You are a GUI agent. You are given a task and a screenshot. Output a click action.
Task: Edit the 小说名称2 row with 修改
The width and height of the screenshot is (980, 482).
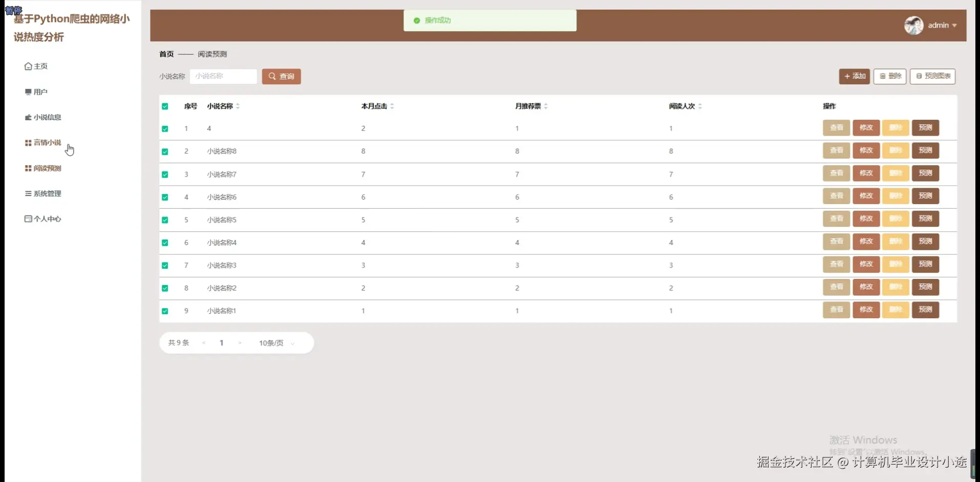coord(866,287)
